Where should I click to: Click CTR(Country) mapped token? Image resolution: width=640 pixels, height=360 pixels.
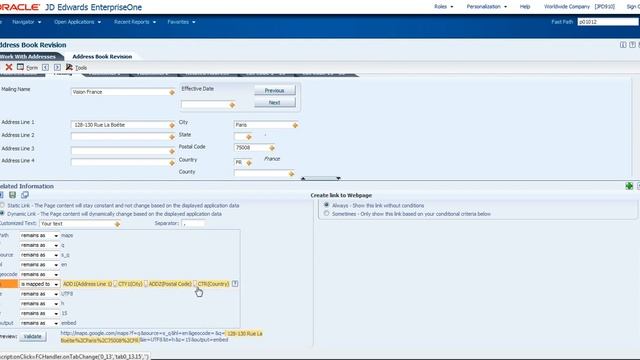tap(213, 284)
